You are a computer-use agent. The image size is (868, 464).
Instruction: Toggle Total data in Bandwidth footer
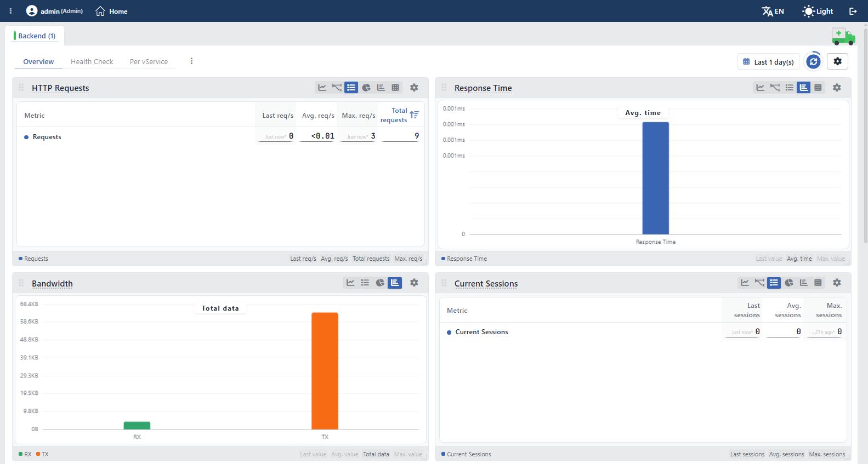coord(376,454)
